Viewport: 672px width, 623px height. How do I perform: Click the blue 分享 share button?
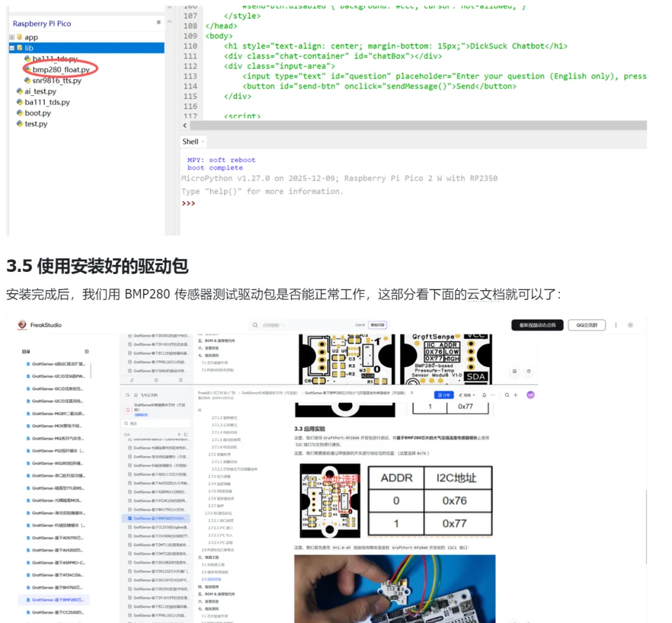click(444, 395)
